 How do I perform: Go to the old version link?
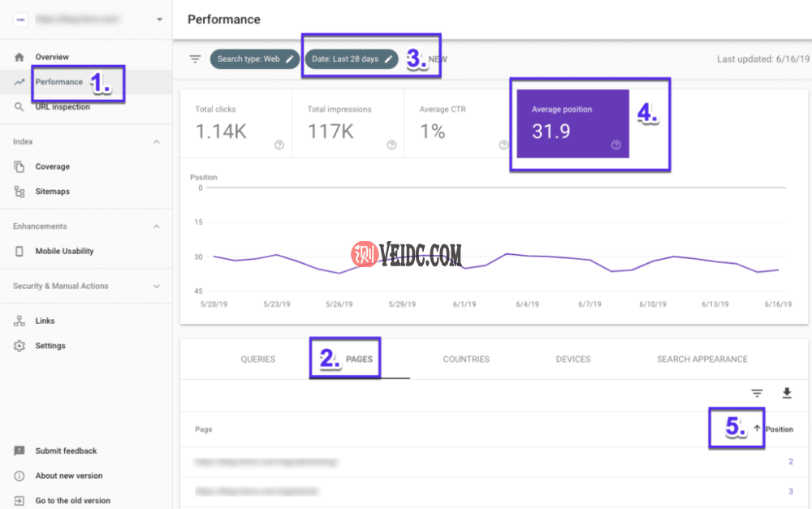point(72,500)
